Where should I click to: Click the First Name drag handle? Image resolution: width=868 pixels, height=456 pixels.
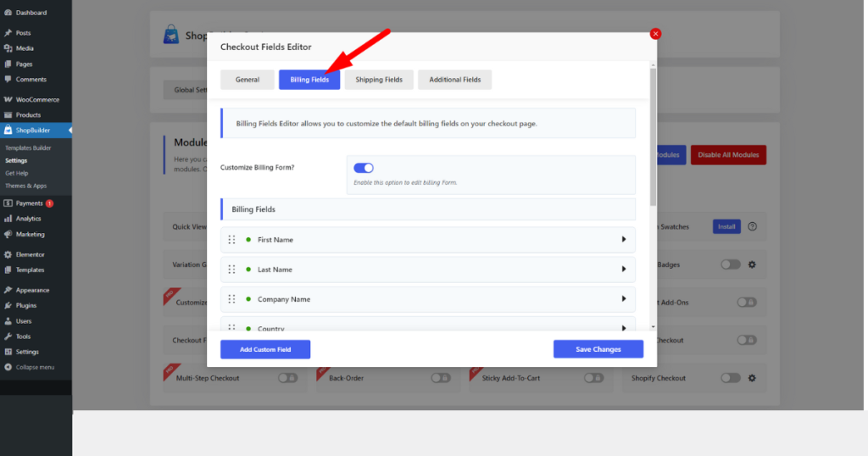pos(232,240)
